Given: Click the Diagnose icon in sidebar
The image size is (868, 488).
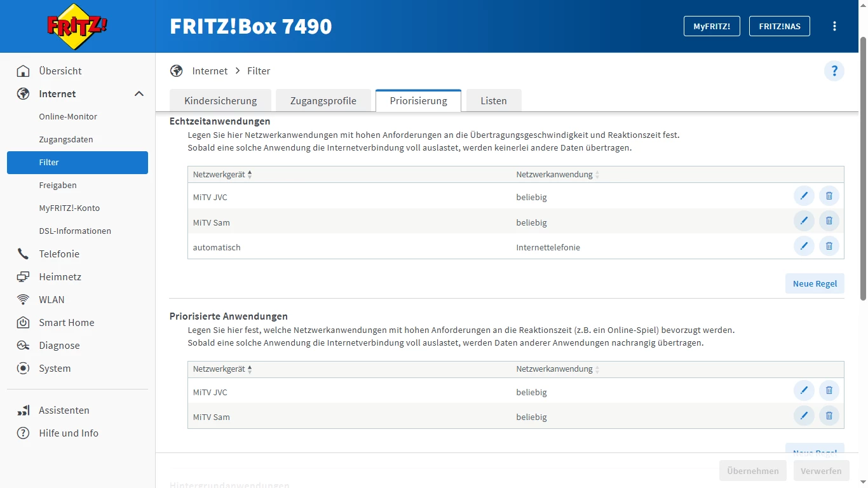Looking at the screenshot, I should coord(24,345).
